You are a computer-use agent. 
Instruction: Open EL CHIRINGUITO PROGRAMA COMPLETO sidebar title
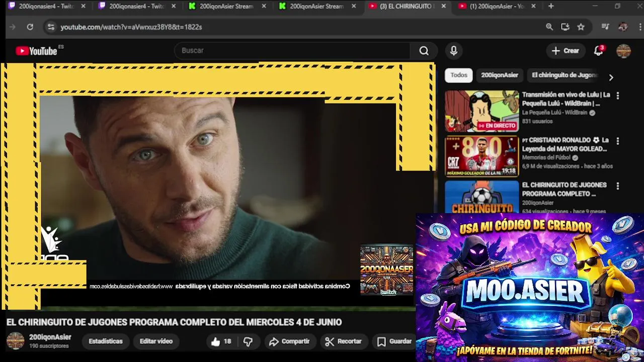[x=564, y=189]
